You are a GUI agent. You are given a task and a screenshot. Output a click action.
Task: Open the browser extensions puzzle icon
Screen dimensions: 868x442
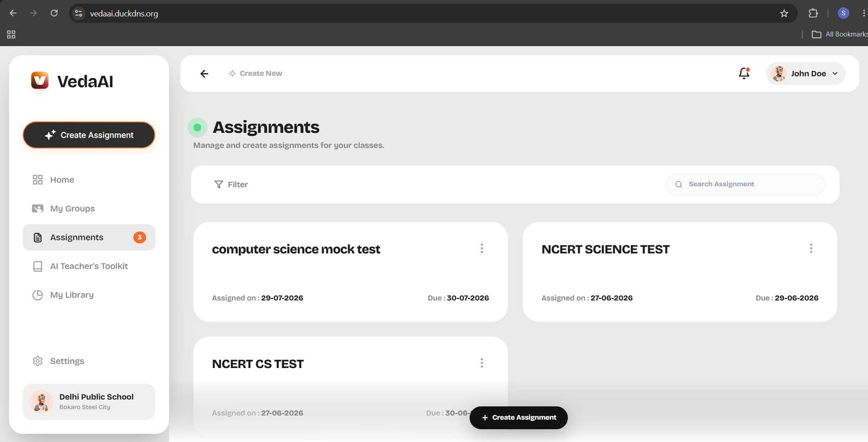[x=813, y=13]
